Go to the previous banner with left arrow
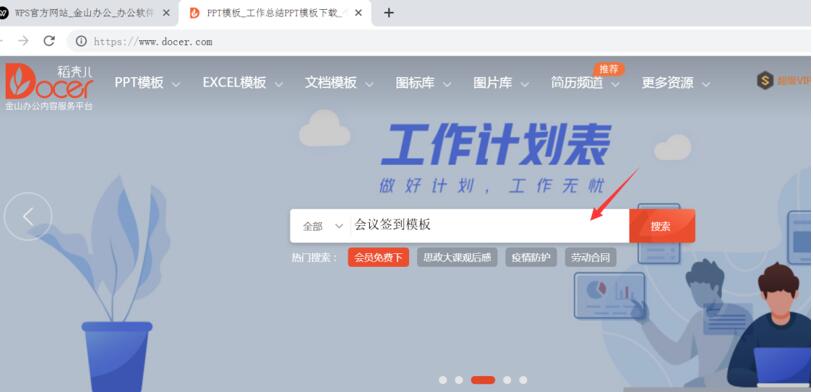This screenshot has width=813, height=392. pos(28,216)
